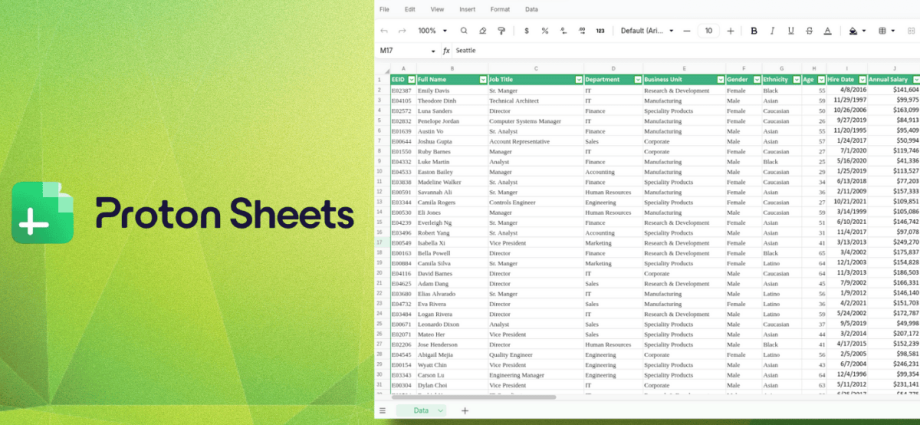Open the Insert menu
Viewport: 920px width, 425px height.
click(468, 9)
